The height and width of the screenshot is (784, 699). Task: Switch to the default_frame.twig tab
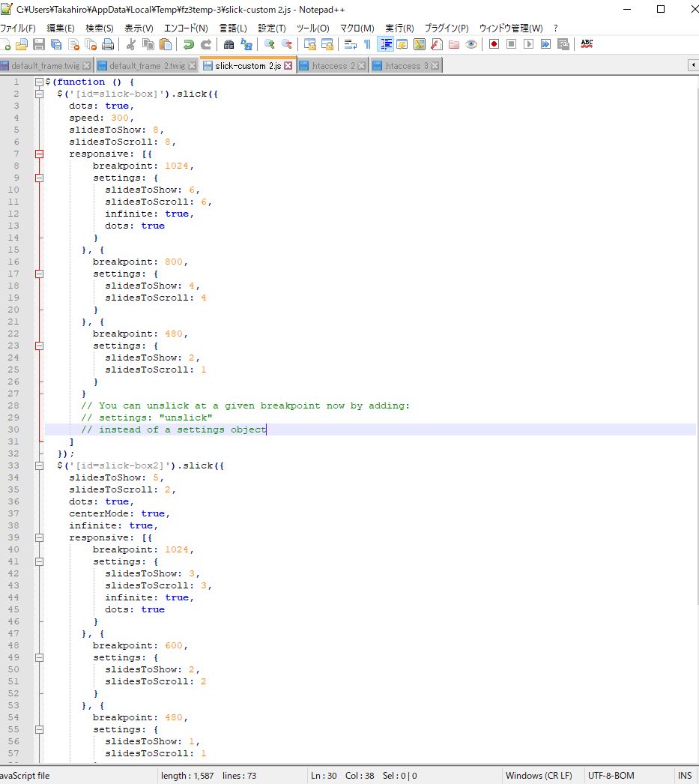pos(43,66)
